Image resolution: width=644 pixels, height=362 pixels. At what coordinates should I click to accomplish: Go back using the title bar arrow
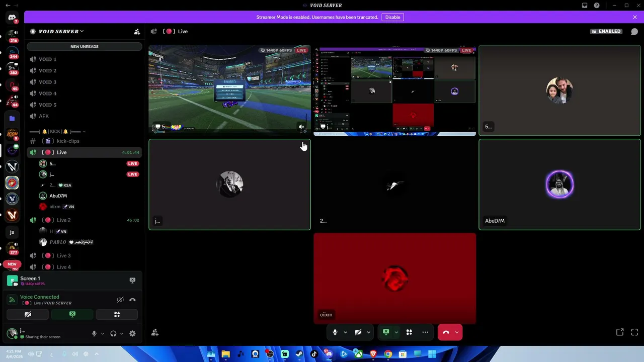click(7, 6)
